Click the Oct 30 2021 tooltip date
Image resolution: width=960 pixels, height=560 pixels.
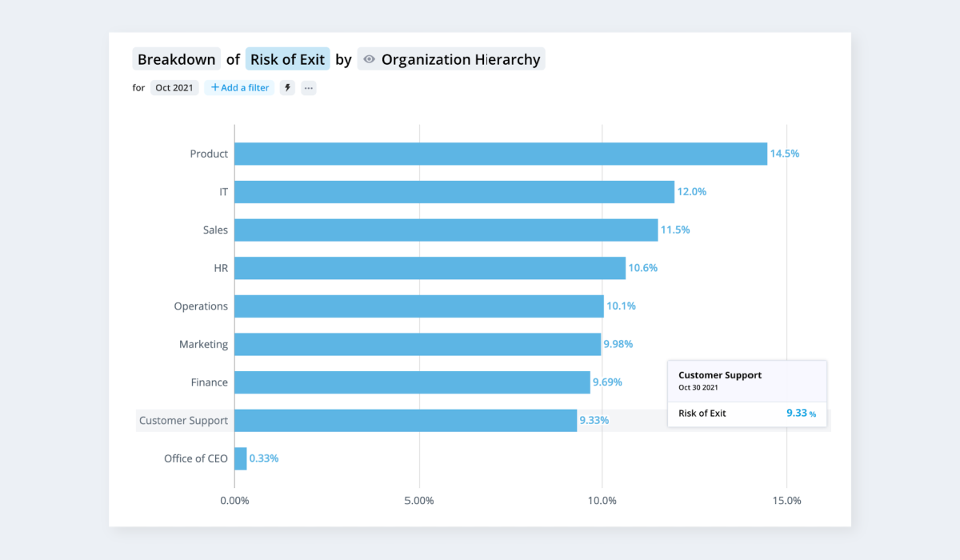click(x=698, y=387)
